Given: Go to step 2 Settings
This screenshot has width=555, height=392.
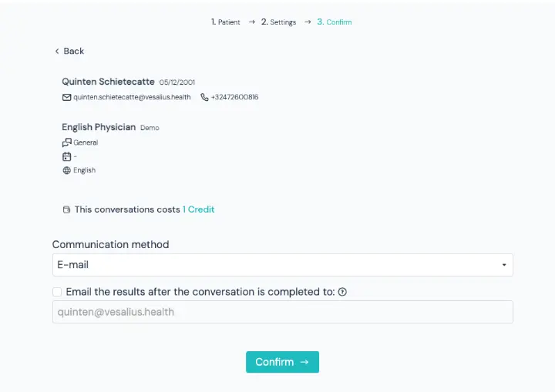Looking at the screenshot, I should 278,22.
